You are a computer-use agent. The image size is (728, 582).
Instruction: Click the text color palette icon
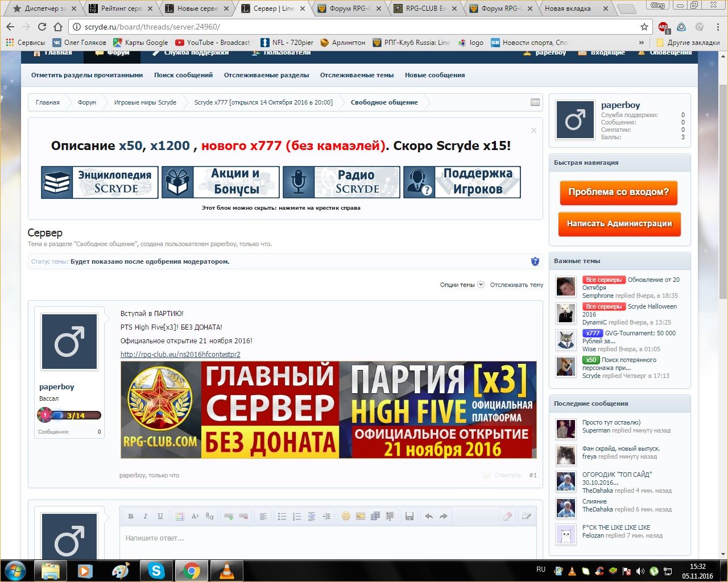[x=180, y=516]
